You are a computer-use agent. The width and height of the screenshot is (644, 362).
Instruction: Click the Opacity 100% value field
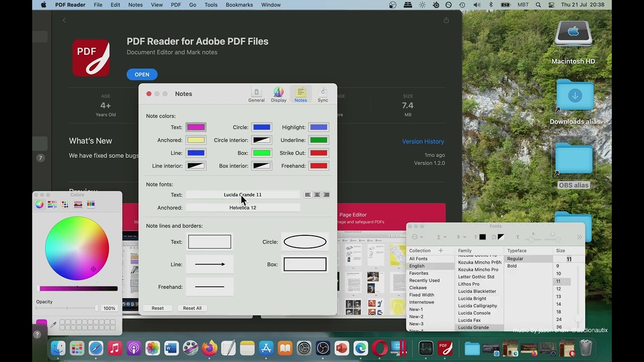109,308
